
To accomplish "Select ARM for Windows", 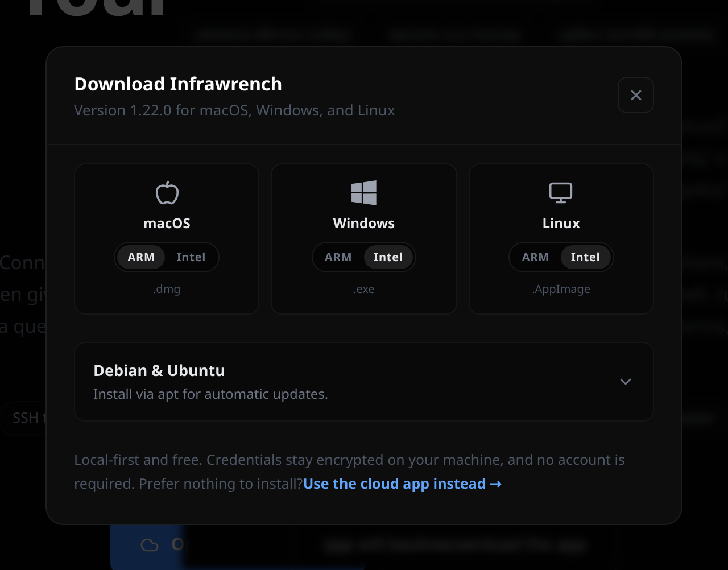I will click(x=338, y=257).
